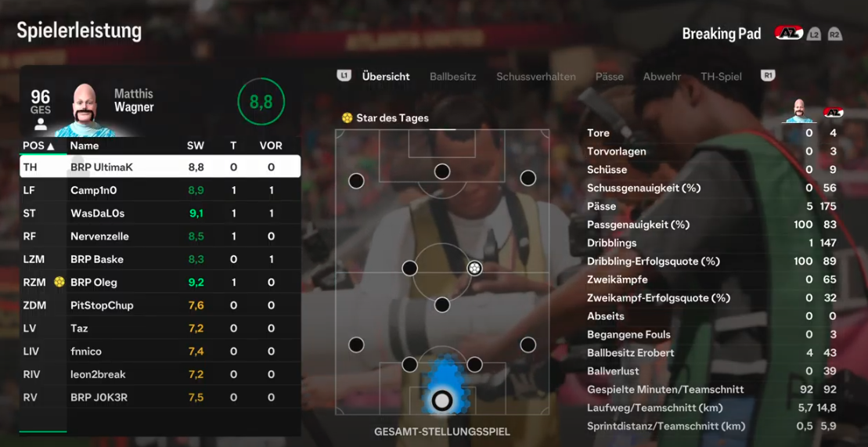Sort the list by the POS column arrow
The width and height of the screenshot is (868, 447).
coord(51,146)
